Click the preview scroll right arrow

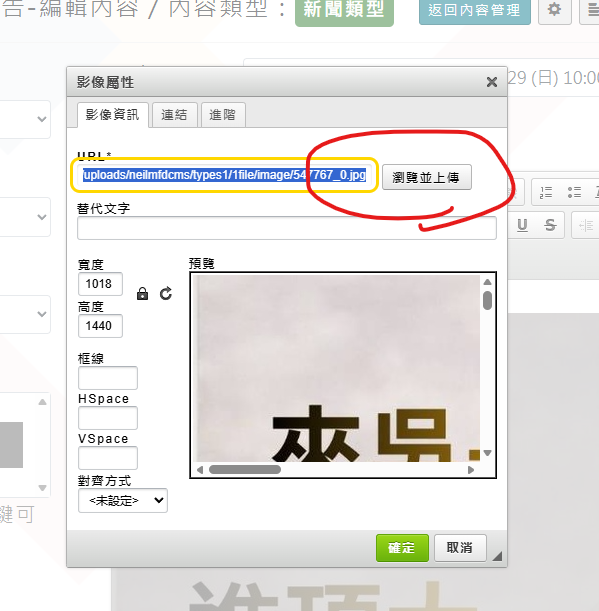[471, 470]
